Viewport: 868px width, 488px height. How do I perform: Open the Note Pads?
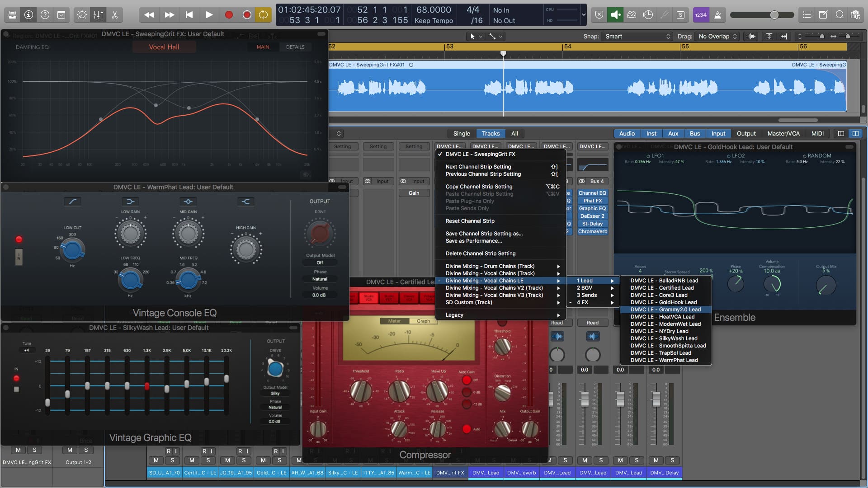823,15
